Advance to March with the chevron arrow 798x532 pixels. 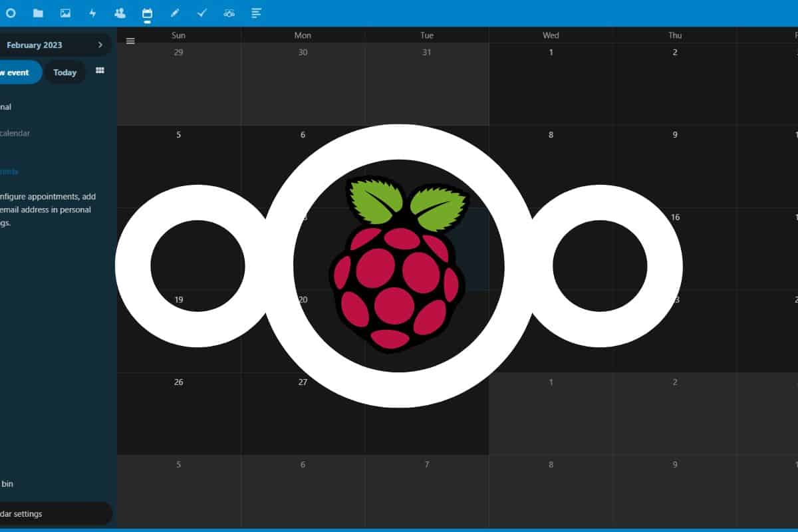(101, 45)
